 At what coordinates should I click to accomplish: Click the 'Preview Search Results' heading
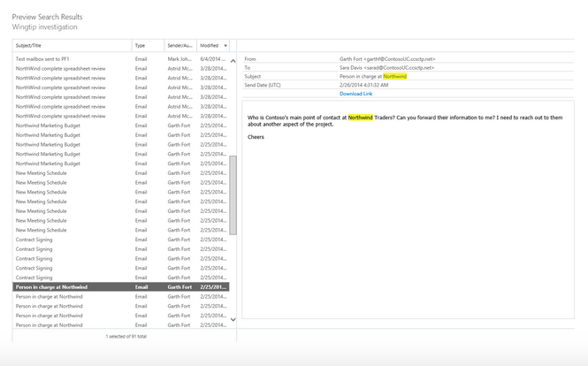pyautogui.click(x=47, y=17)
